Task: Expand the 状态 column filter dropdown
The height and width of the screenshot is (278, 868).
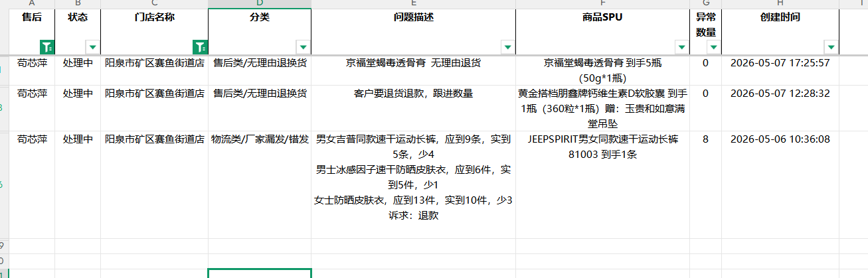Action: (x=92, y=46)
